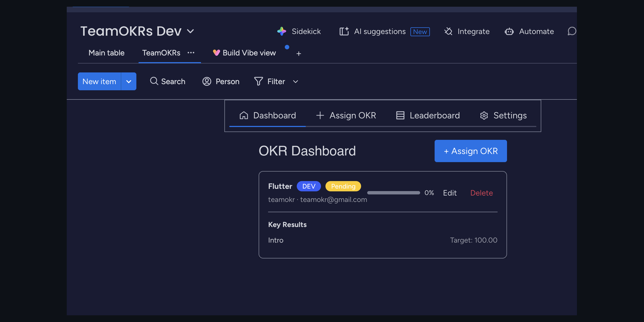Go to the Assign OKR tab label
644x322 pixels.
point(353,115)
